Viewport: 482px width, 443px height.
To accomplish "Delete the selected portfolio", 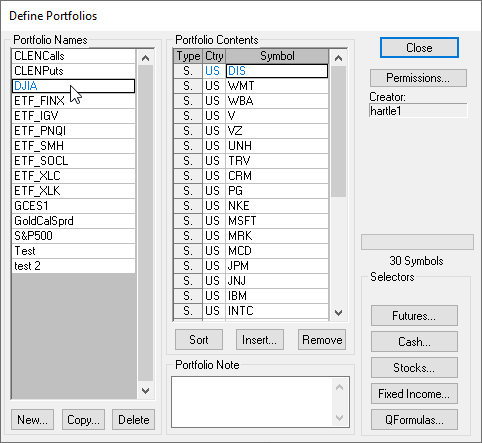I will tap(134, 420).
